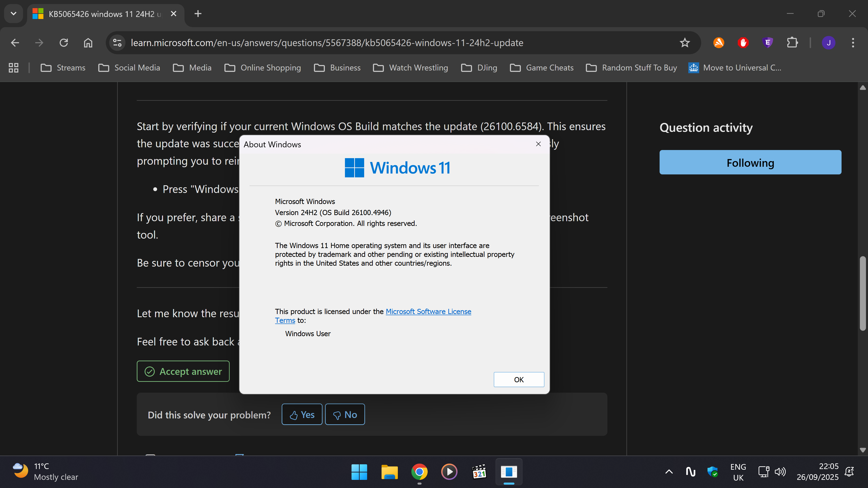This screenshot has height=488, width=868.
Task: Open Chrome three-dot menu
Action: [853, 43]
